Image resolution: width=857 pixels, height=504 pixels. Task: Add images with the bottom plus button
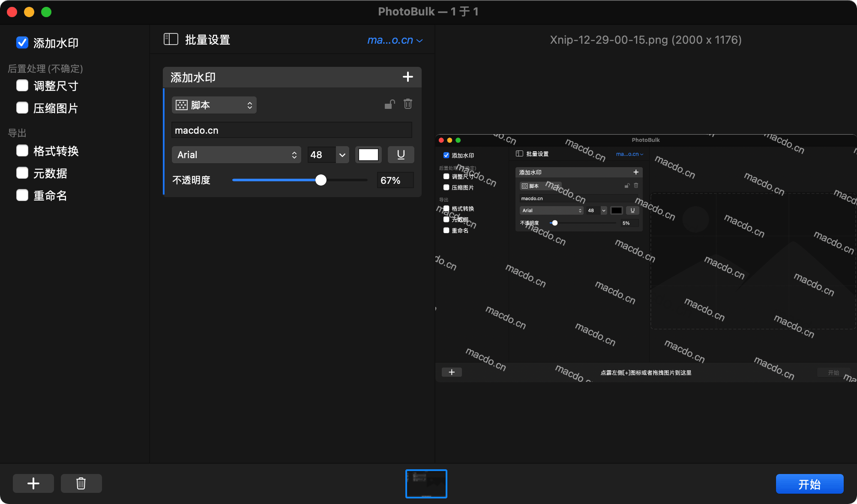[33, 483]
